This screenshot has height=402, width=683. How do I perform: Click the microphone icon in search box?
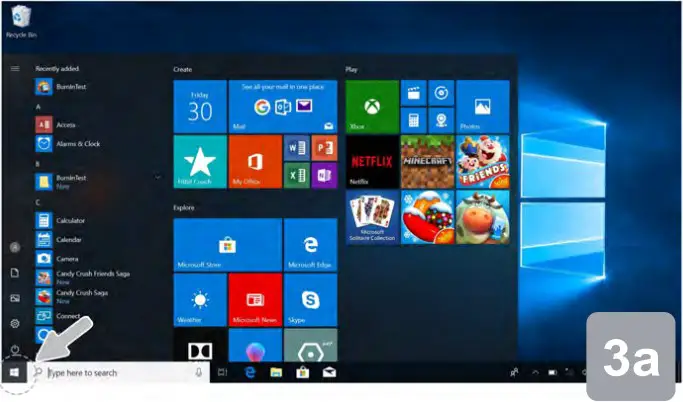click(x=199, y=372)
